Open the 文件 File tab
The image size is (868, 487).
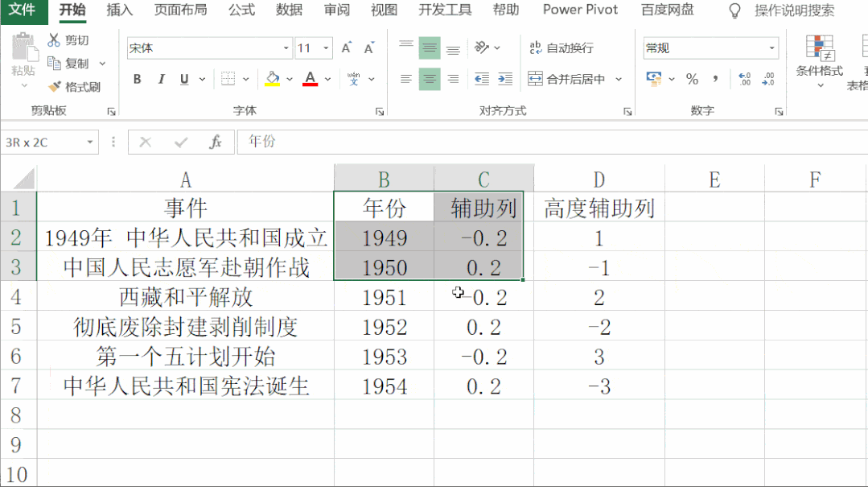(x=23, y=10)
